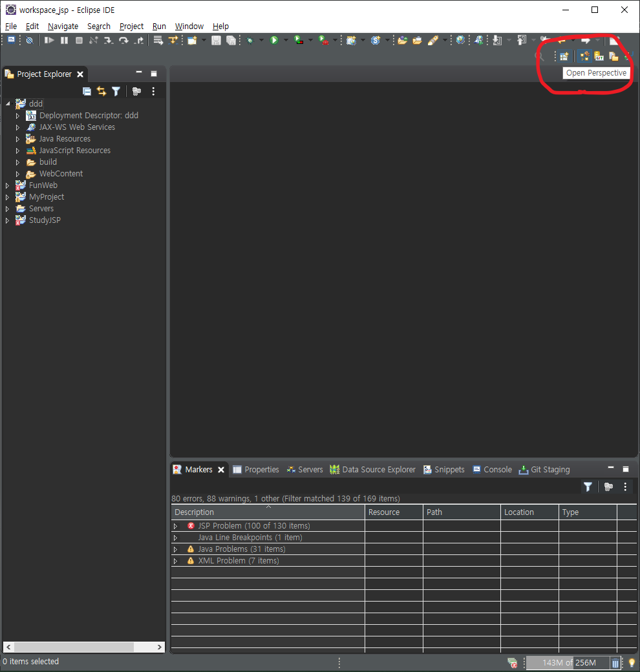Click the Save disk icon
This screenshot has width=640, height=672.
pyautogui.click(x=216, y=40)
